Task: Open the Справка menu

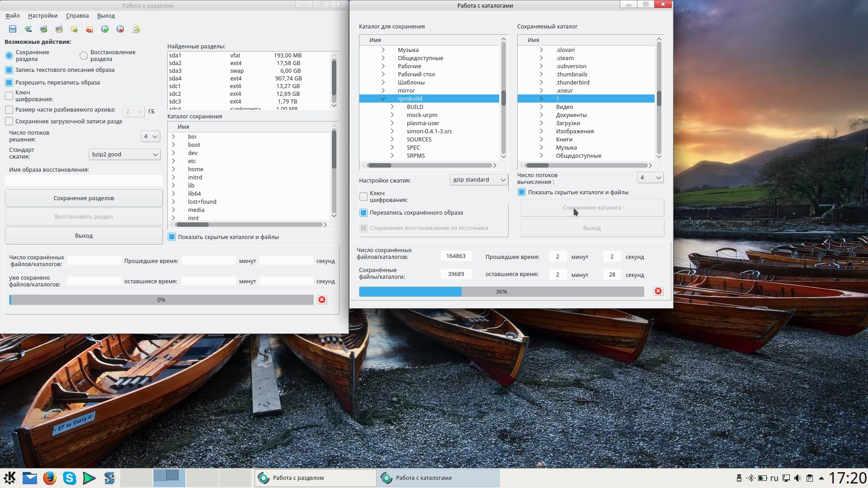Action: pos(77,16)
